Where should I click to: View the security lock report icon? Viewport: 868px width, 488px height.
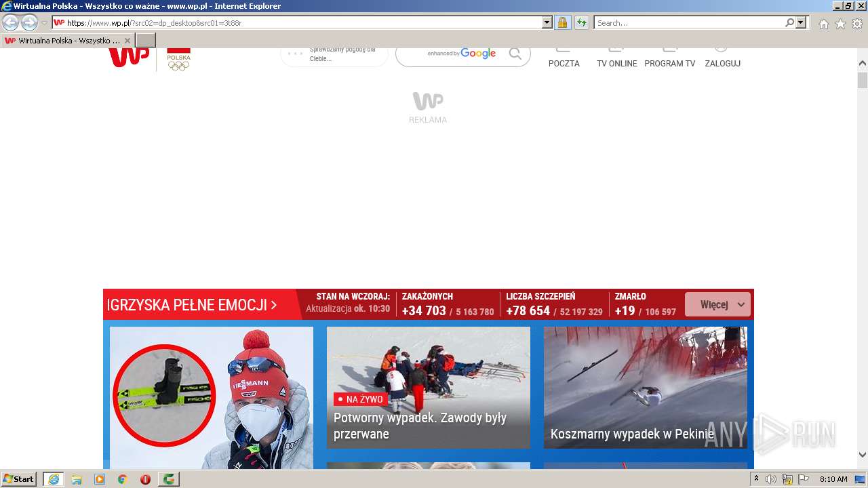562,22
